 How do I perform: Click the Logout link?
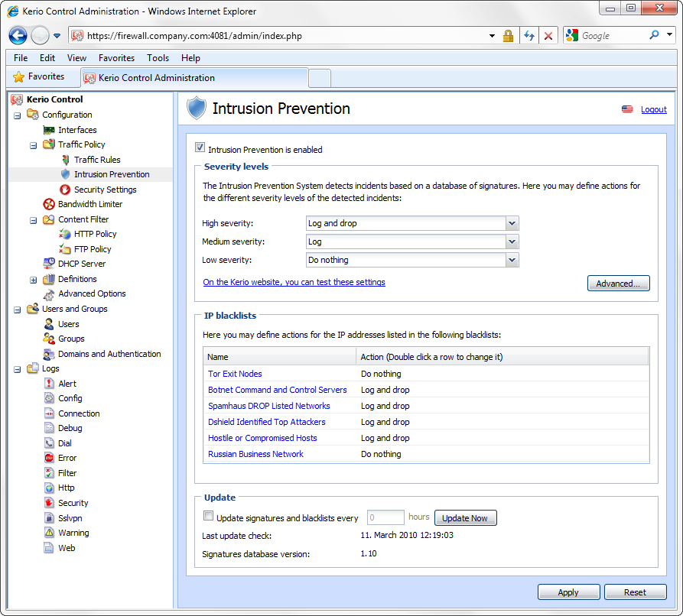coord(653,109)
